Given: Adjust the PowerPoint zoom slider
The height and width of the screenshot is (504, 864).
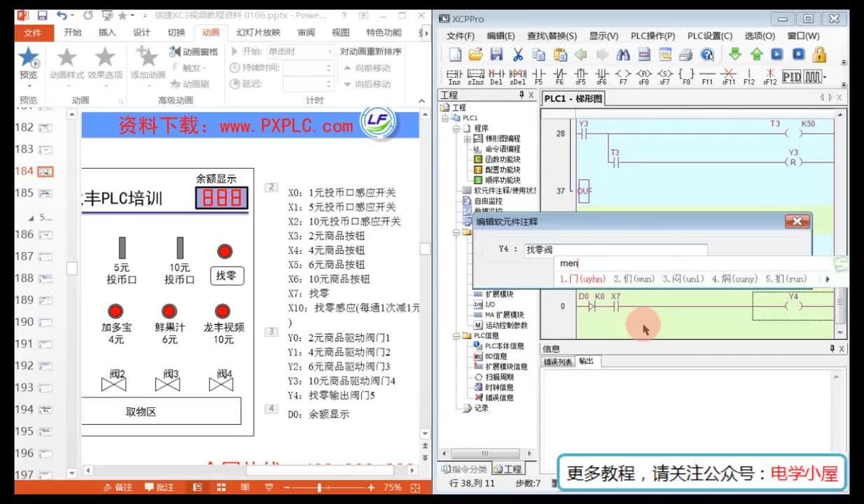Looking at the screenshot, I should pyautogui.click(x=319, y=487).
